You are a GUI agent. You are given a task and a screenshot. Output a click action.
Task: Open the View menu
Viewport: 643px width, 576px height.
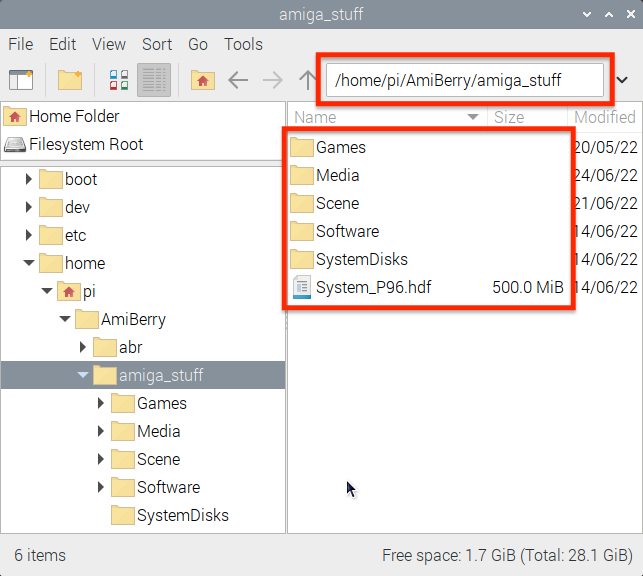(x=109, y=44)
